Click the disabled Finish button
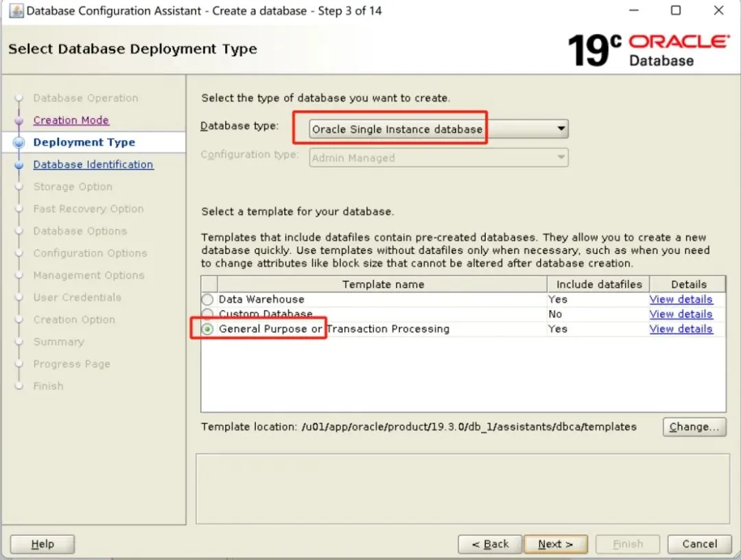This screenshot has height=560, width=741. click(628, 544)
